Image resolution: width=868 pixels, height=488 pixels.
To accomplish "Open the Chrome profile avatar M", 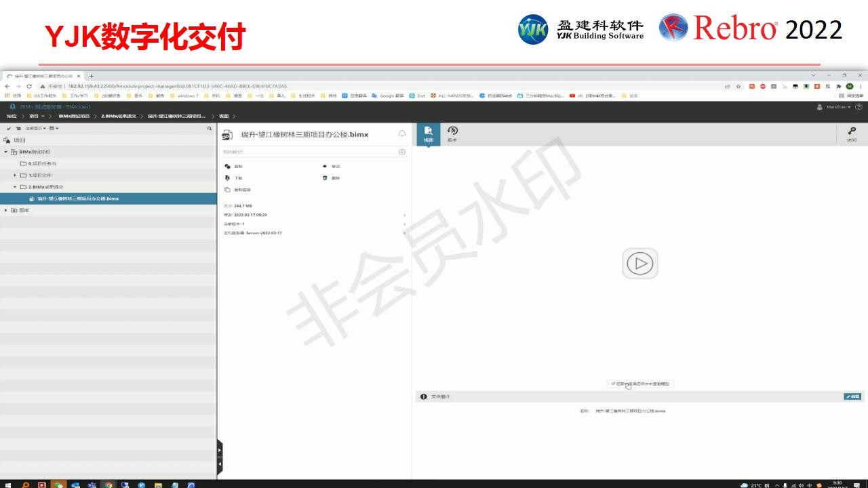I will (850, 86).
